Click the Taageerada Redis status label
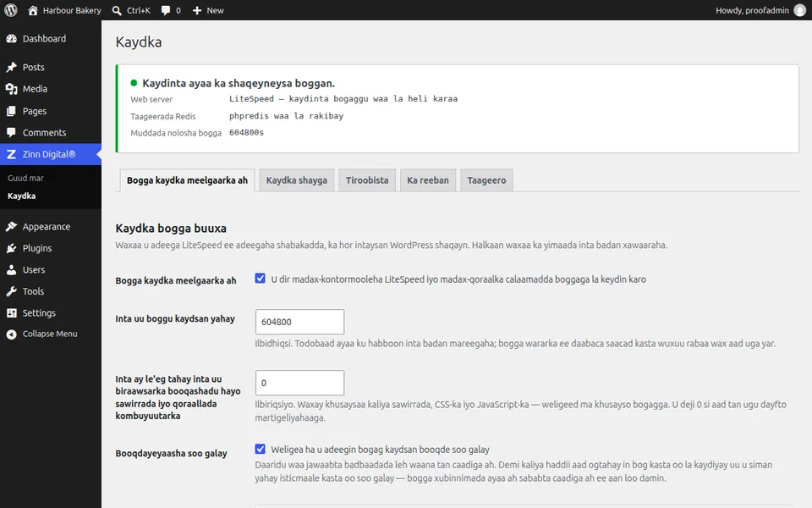 click(x=163, y=117)
